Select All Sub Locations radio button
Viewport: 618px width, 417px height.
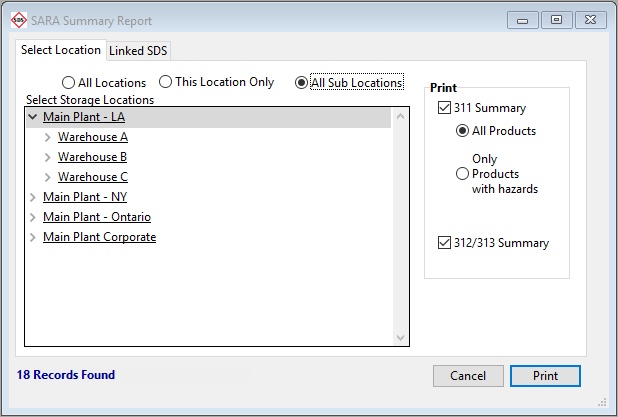pyautogui.click(x=301, y=83)
